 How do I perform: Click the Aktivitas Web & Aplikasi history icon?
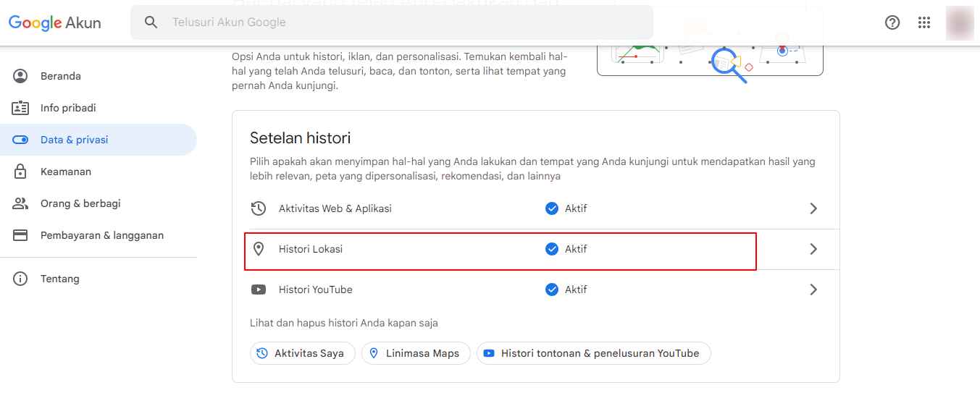pyautogui.click(x=259, y=208)
